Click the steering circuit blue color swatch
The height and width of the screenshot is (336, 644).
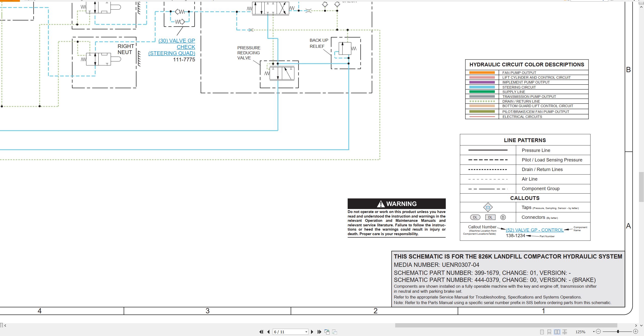(x=482, y=87)
